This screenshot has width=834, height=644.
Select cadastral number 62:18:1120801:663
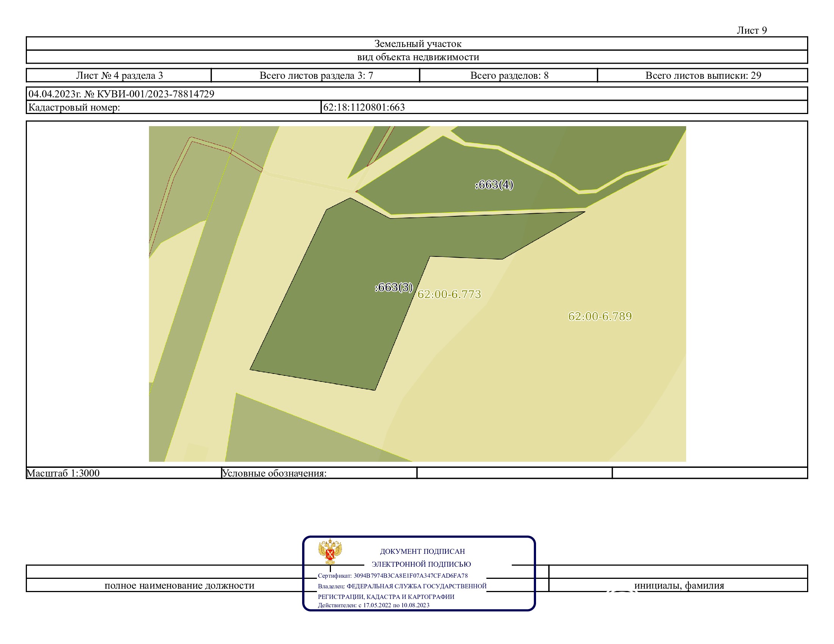(x=364, y=107)
